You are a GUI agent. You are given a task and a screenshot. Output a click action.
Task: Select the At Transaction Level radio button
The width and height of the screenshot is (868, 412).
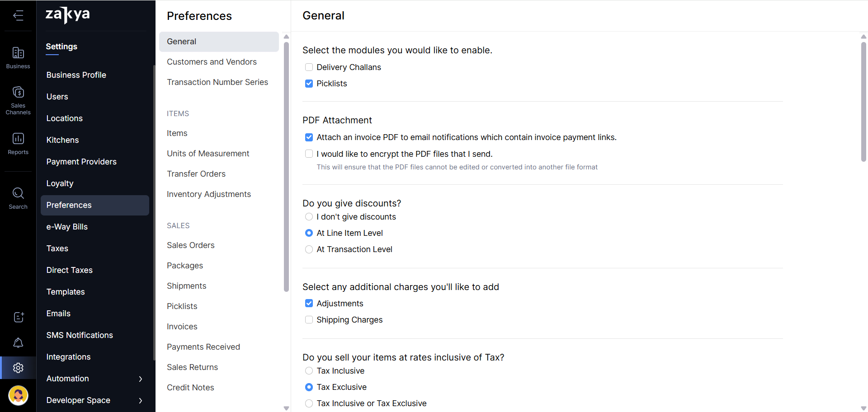tap(309, 249)
